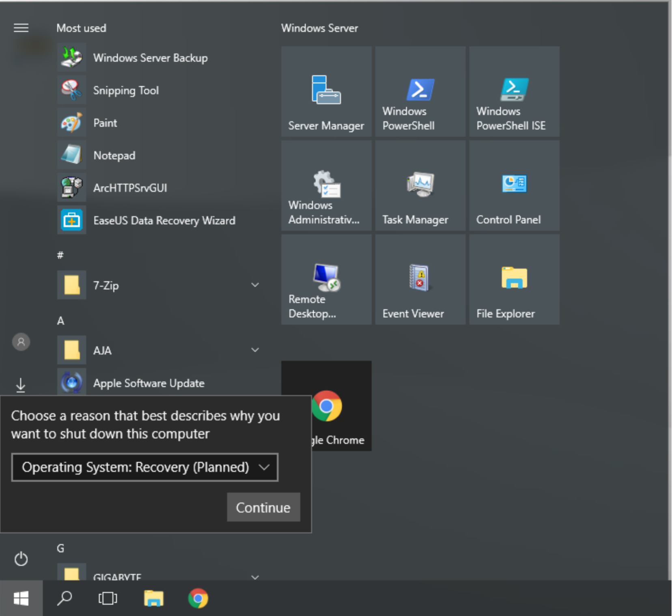
Task: Open shutdown reason dropdown
Action: point(145,467)
